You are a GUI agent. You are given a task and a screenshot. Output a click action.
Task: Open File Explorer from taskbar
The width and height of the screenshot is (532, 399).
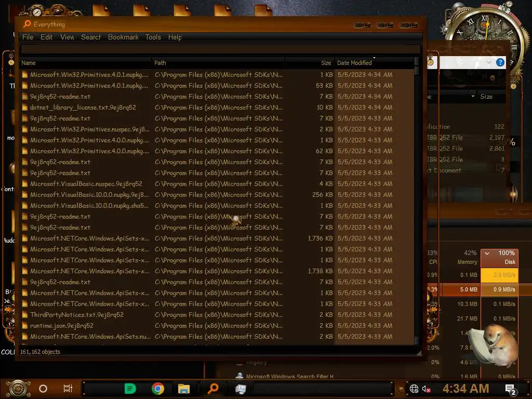tap(183, 389)
